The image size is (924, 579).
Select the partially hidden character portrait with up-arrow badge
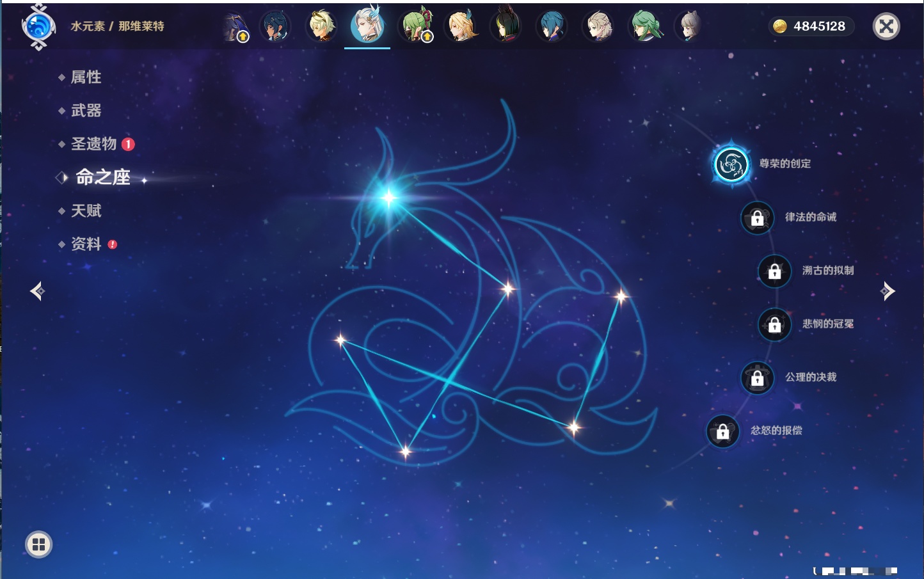(x=237, y=27)
